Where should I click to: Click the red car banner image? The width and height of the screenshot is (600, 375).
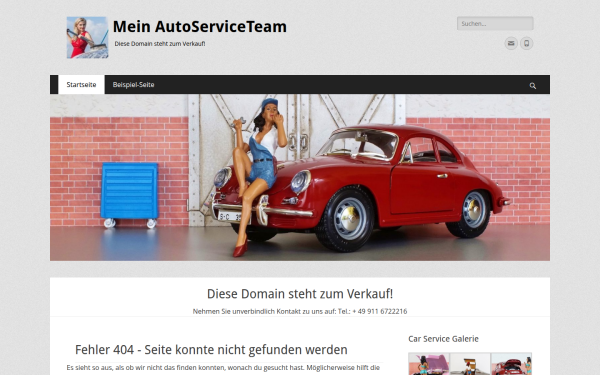[x=300, y=178]
